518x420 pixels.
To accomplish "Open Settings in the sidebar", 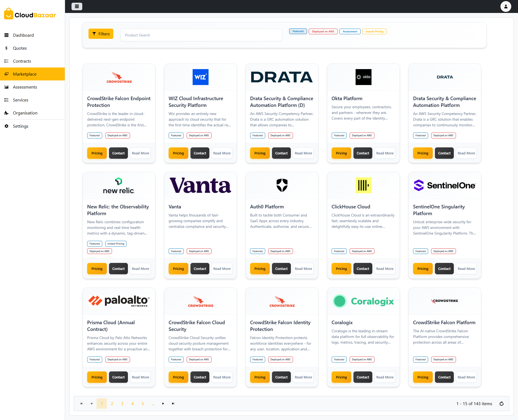I will coord(21,126).
